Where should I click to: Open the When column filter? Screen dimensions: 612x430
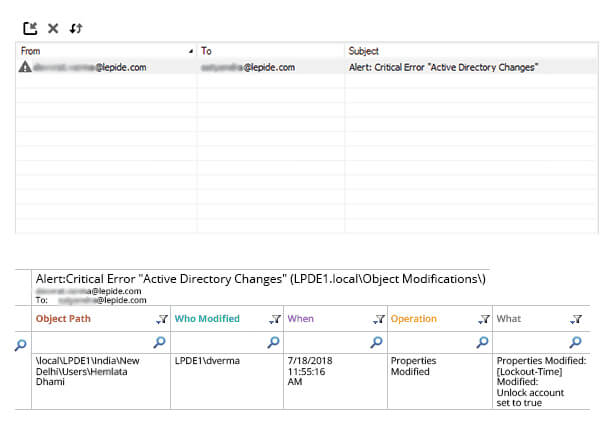379,319
